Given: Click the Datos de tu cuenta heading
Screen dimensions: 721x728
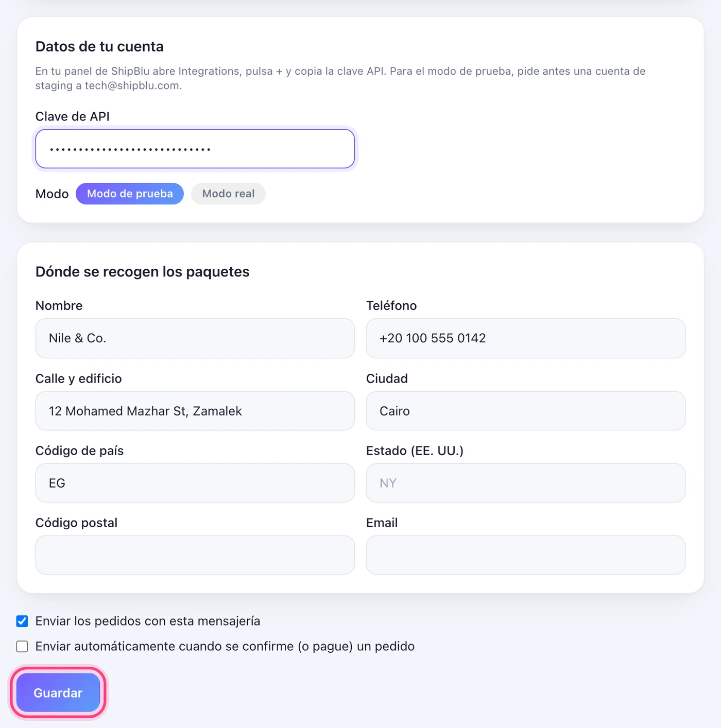Looking at the screenshot, I should tap(99, 46).
